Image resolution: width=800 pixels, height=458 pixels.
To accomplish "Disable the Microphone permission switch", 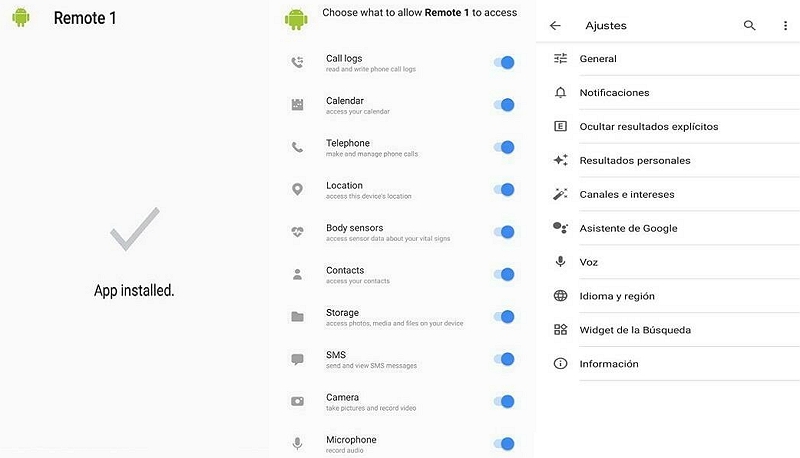I will coord(504,444).
